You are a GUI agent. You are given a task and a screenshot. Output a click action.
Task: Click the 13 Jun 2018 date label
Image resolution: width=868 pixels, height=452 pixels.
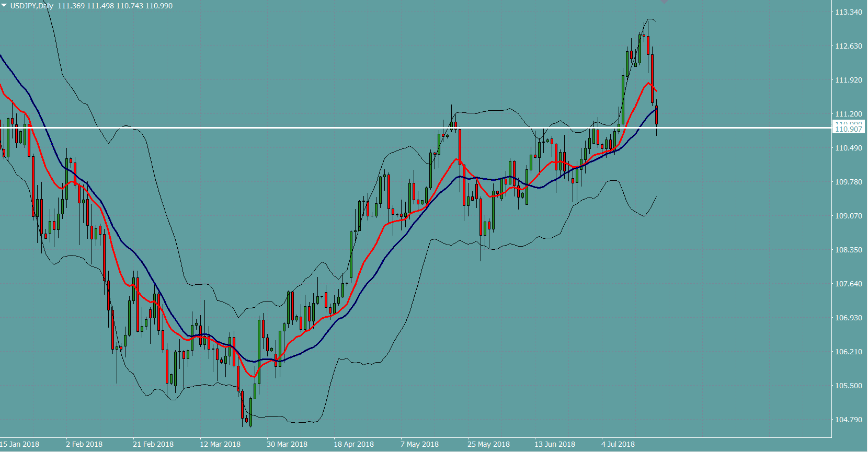coord(555,444)
